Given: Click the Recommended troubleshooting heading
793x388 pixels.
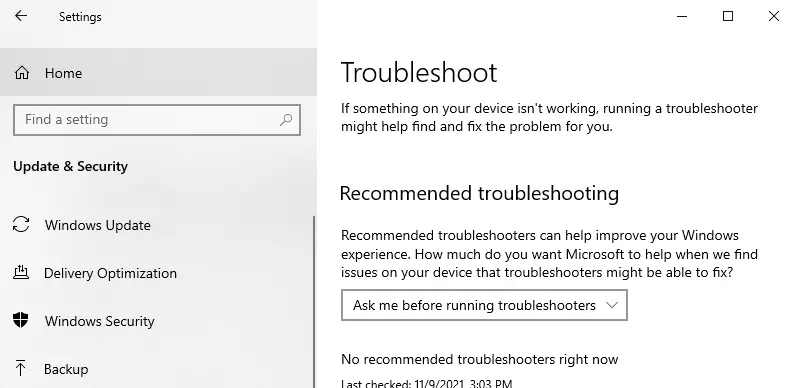Looking at the screenshot, I should pyautogui.click(x=479, y=193).
